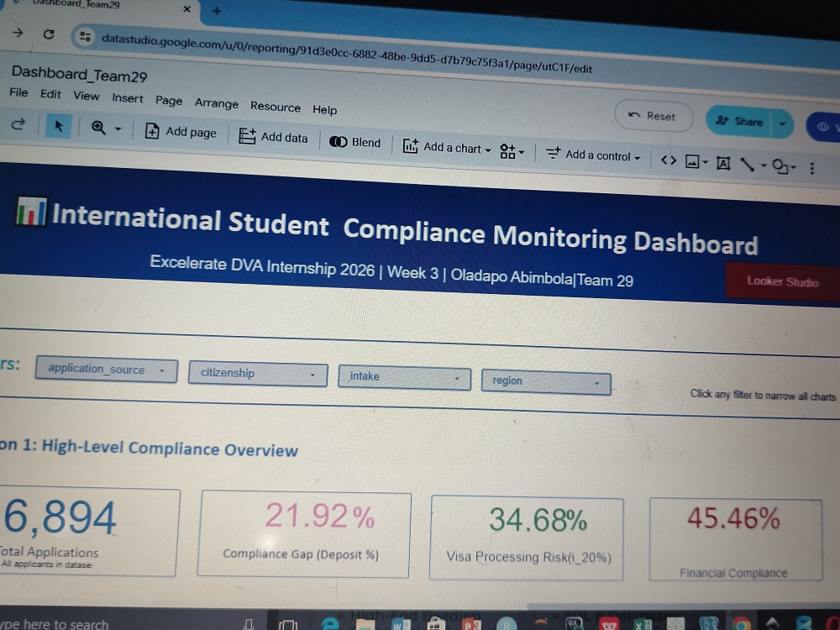
Task: Select the High-Level Compliance Overview heading
Action: coord(149,448)
